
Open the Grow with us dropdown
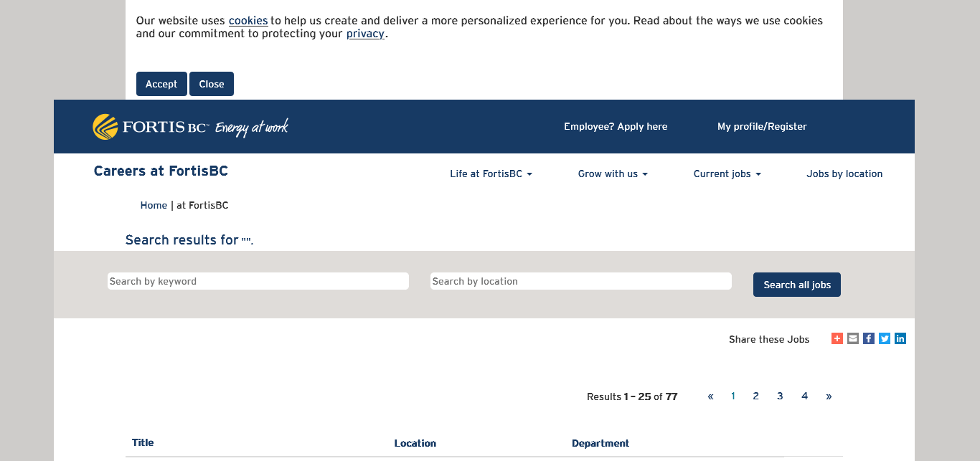613,174
